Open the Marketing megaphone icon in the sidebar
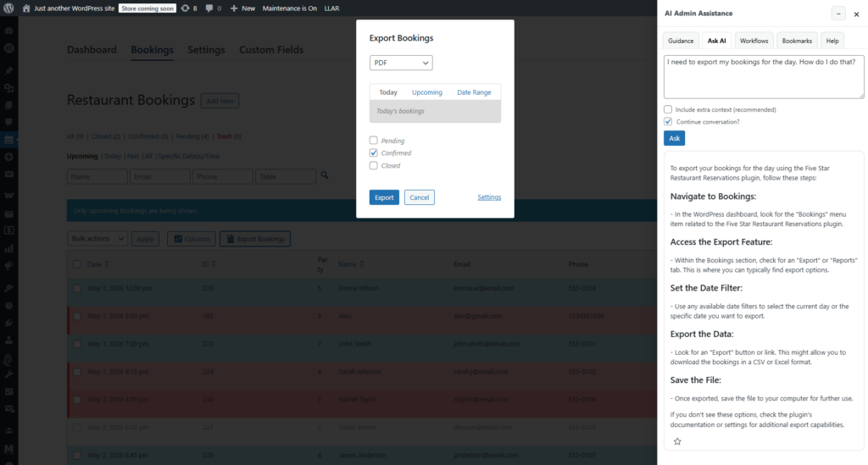Image resolution: width=868 pixels, height=465 pixels. [8, 266]
